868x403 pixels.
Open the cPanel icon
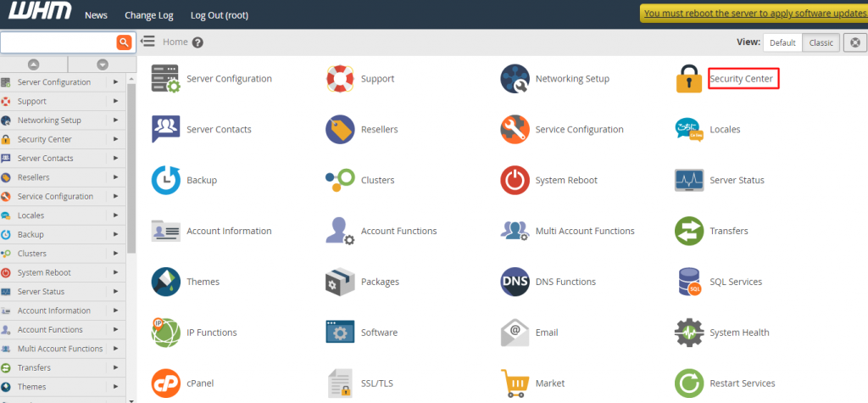pos(165,383)
